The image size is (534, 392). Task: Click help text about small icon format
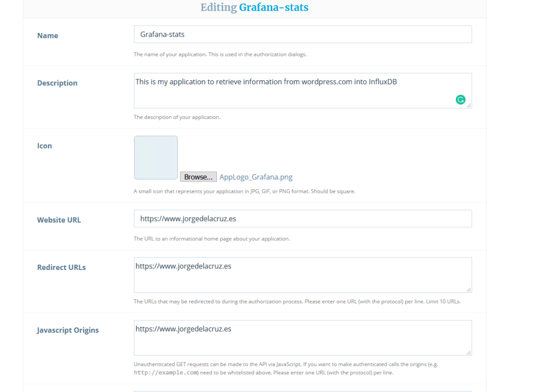(x=244, y=191)
